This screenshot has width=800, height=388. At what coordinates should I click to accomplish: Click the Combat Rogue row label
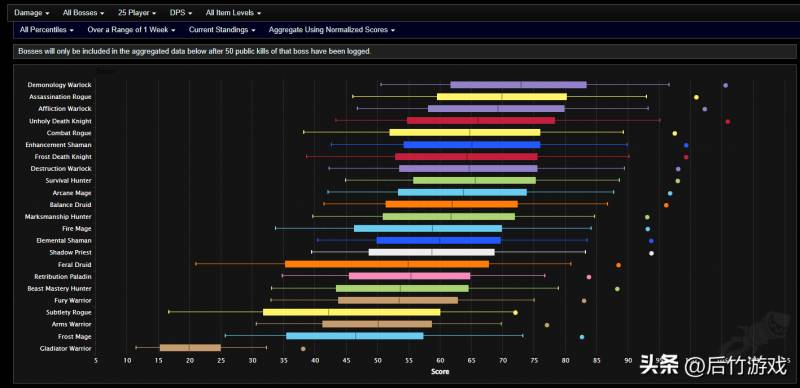click(69, 133)
